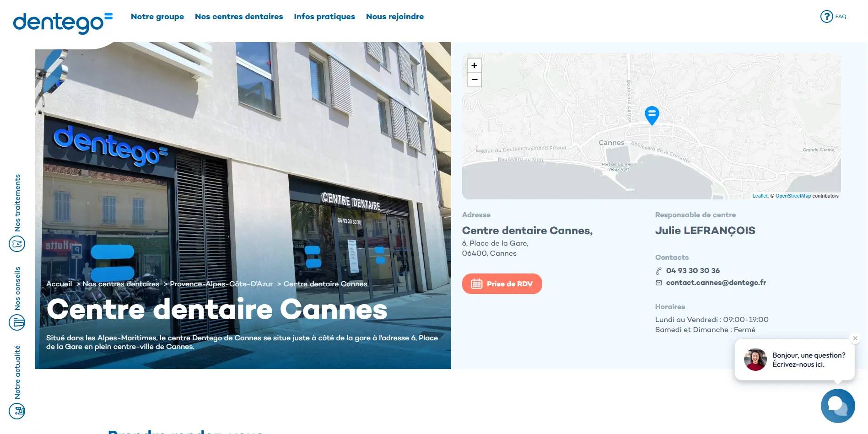Open the FAQ question mark icon
The image size is (868, 434).
826,16
